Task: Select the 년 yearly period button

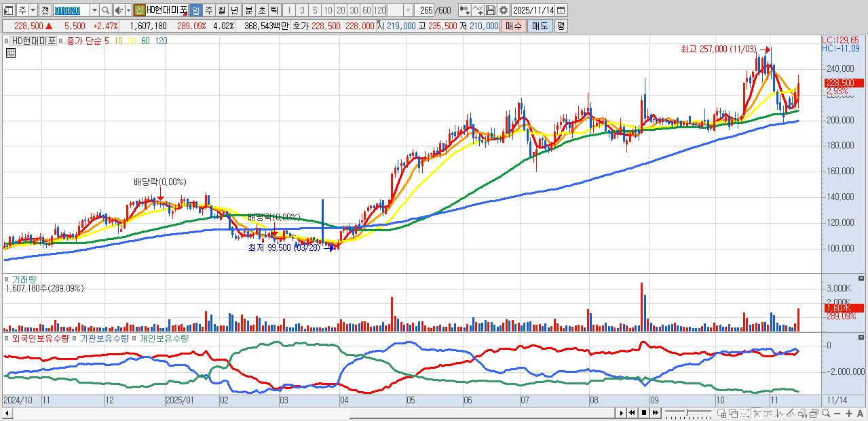Action: pyautogui.click(x=234, y=10)
